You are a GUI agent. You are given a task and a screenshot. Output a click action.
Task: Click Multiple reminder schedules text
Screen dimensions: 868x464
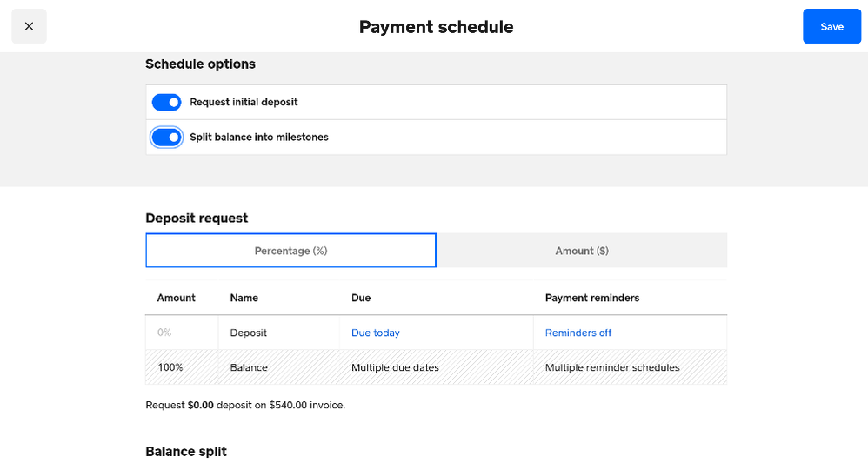click(612, 367)
